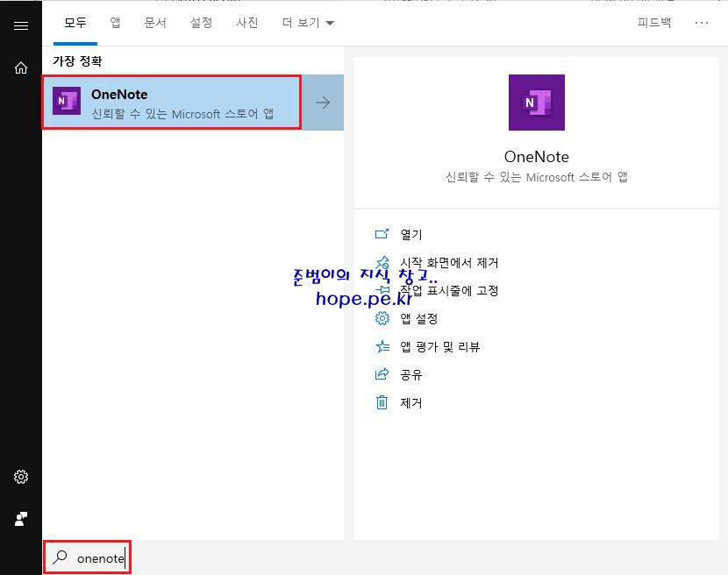Click the user feedback person icon
The image size is (728, 575).
point(21,519)
